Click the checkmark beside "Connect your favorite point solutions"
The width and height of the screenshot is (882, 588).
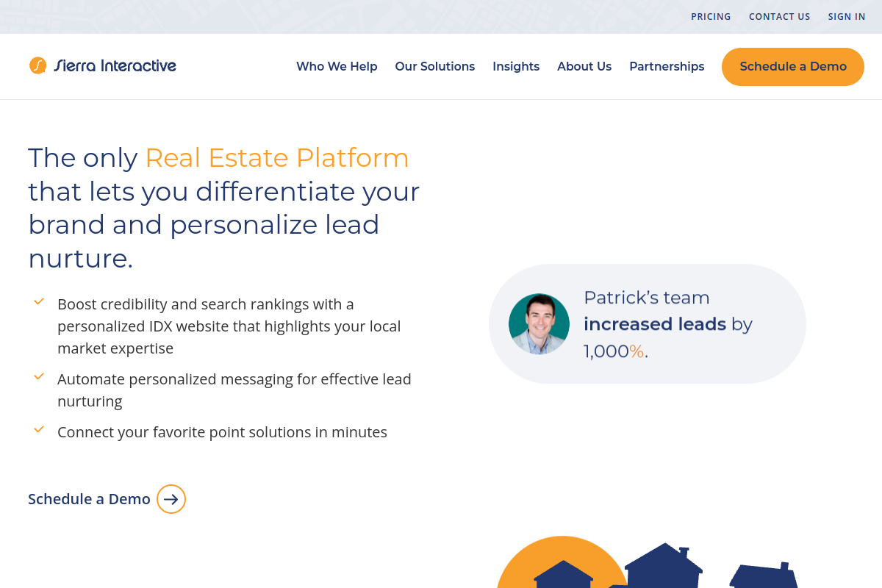pyautogui.click(x=39, y=429)
